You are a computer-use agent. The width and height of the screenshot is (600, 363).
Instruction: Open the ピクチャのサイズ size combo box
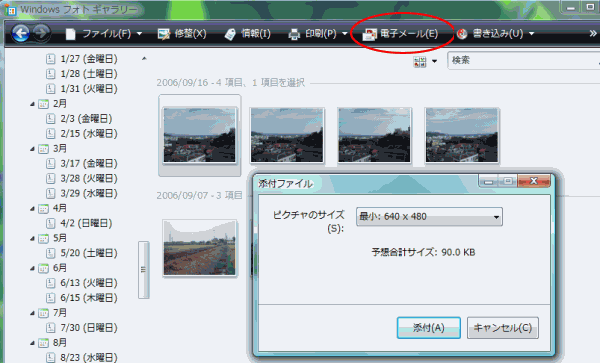(x=429, y=217)
